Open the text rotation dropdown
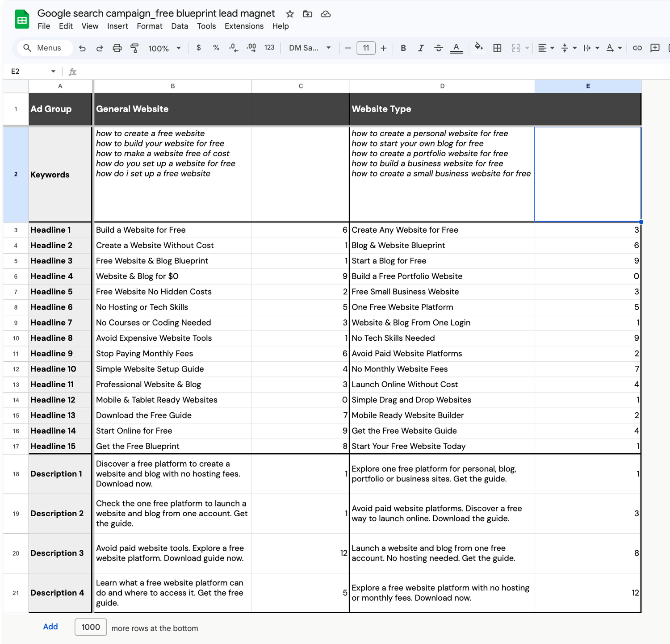670x644 pixels. click(614, 48)
